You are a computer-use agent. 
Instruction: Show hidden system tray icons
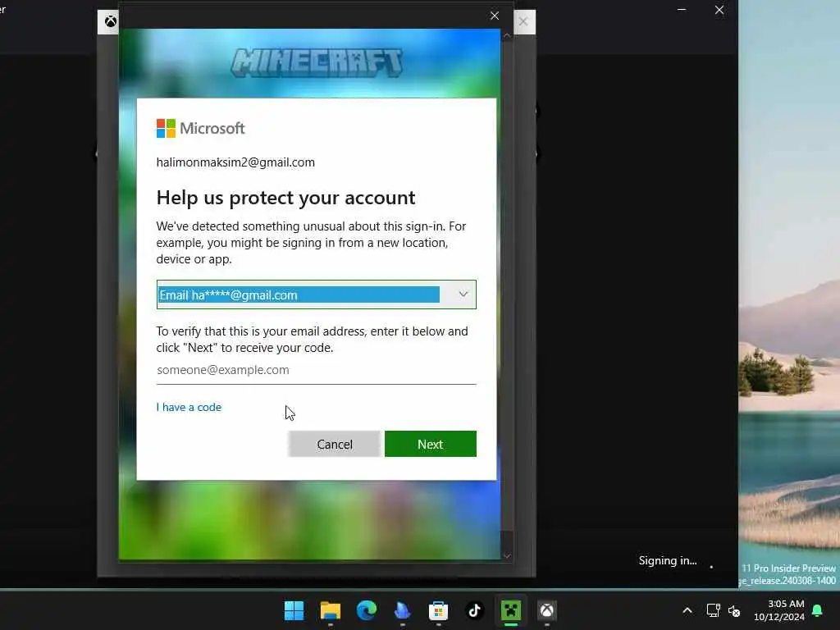[x=687, y=610]
